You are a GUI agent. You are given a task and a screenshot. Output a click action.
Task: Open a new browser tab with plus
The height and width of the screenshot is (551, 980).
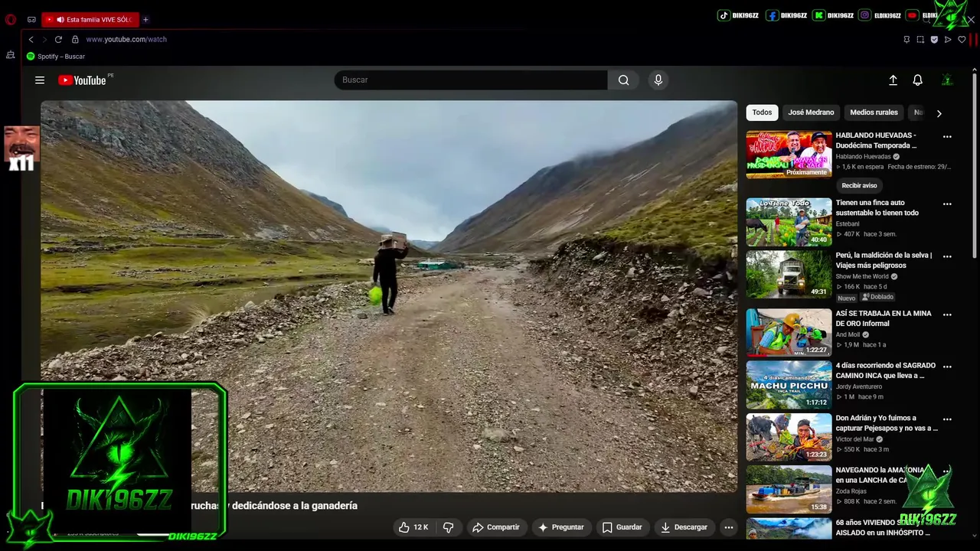click(x=145, y=19)
